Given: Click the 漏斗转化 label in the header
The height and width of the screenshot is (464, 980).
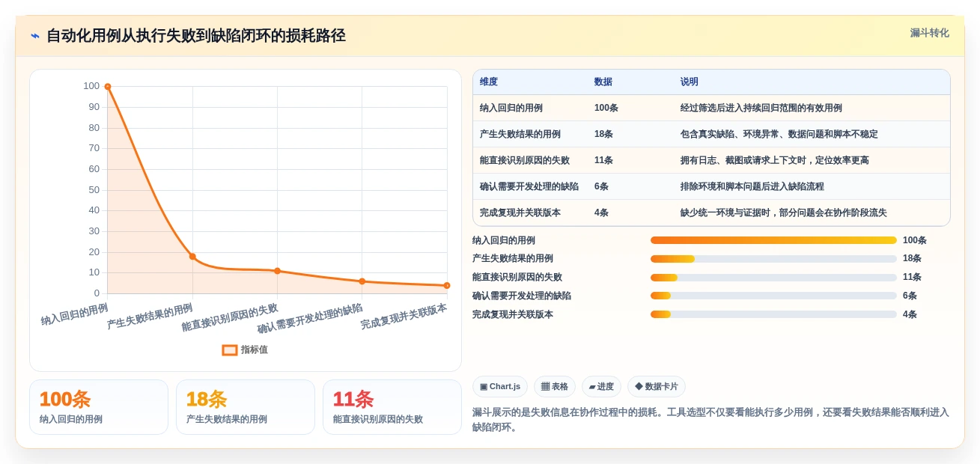Looking at the screenshot, I should [929, 33].
